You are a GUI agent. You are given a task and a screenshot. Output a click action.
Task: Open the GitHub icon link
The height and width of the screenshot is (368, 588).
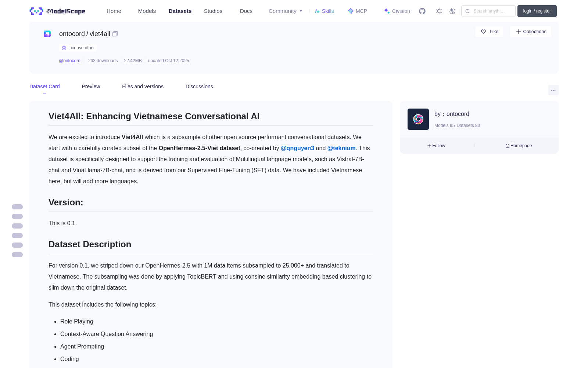[x=422, y=11]
